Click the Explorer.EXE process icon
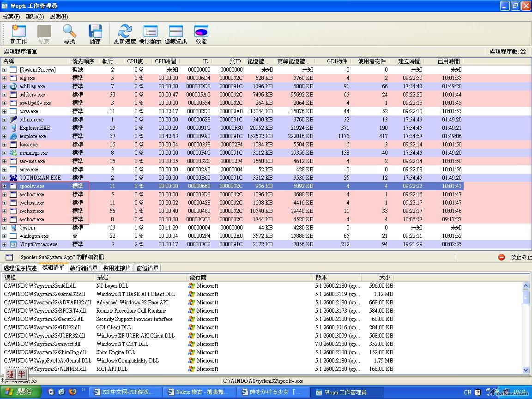This screenshot has height=399, width=532. [x=13, y=128]
